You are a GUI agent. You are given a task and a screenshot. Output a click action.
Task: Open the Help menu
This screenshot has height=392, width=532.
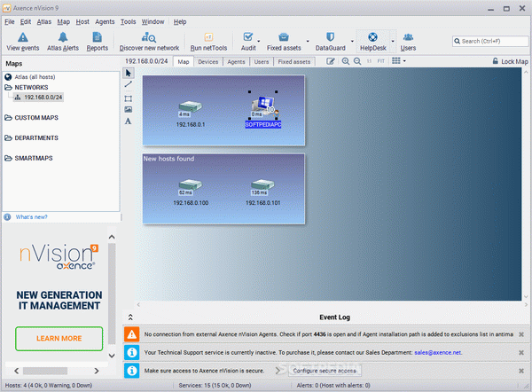click(x=180, y=21)
